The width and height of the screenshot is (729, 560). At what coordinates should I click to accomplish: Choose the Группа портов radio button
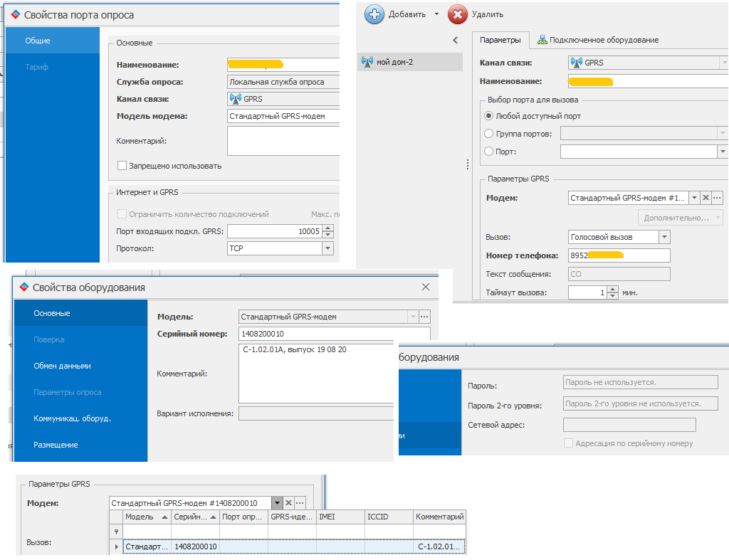(488, 134)
